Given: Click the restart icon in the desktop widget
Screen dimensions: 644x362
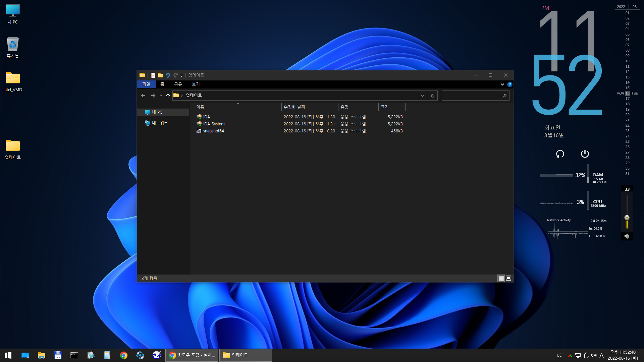Looking at the screenshot, I should pos(560,154).
